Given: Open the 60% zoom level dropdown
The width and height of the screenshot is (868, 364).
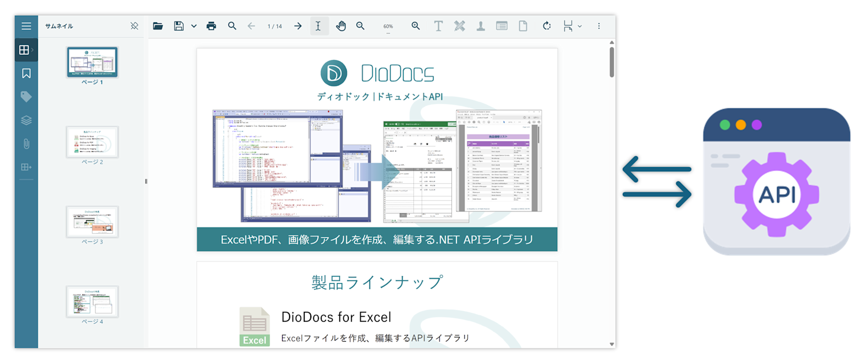Looking at the screenshot, I should click(388, 27).
